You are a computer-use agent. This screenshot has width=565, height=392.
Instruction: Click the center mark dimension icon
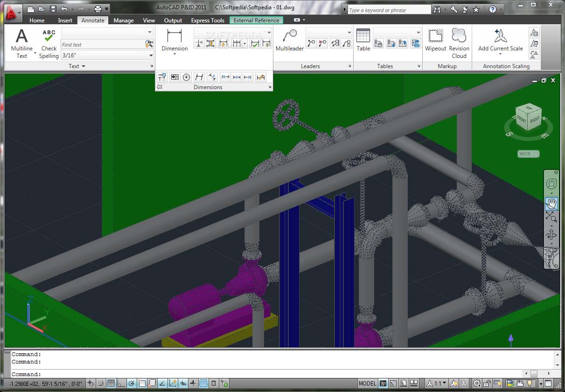(186, 77)
